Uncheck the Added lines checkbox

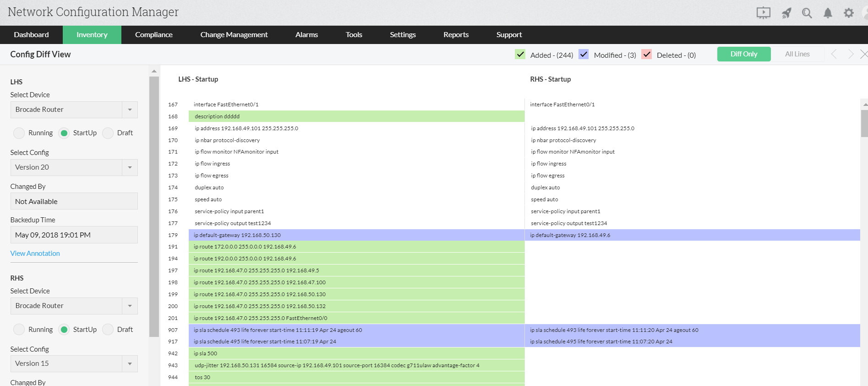coord(520,55)
